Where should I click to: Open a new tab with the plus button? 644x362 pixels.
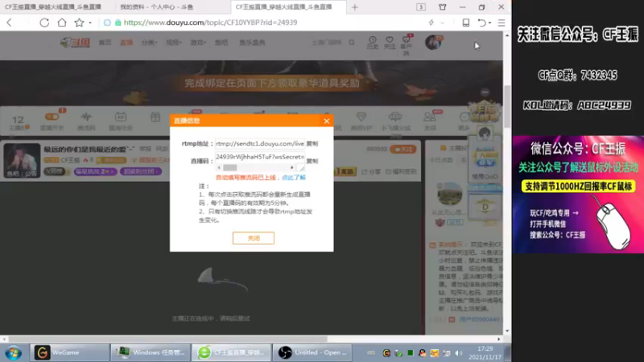click(x=355, y=7)
